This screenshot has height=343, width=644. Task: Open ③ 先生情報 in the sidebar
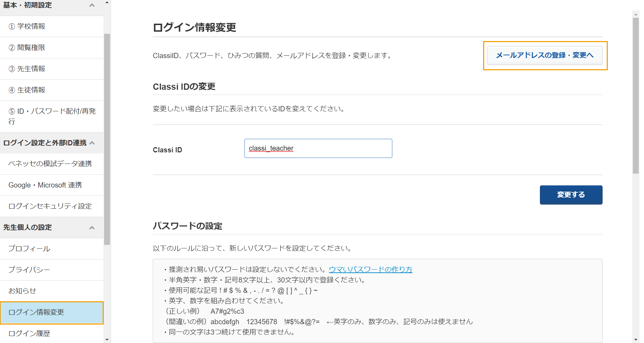tap(52, 69)
